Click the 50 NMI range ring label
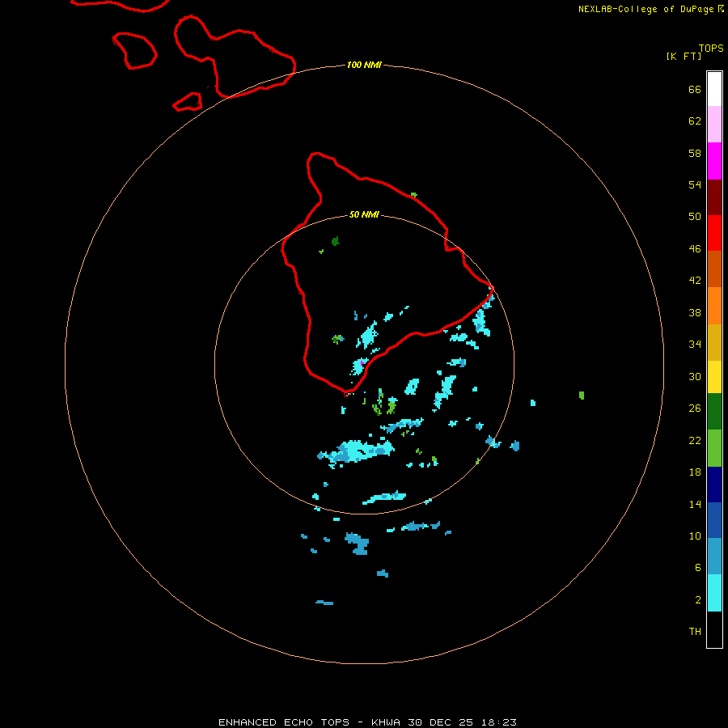This screenshot has width=728, height=728. (364, 214)
